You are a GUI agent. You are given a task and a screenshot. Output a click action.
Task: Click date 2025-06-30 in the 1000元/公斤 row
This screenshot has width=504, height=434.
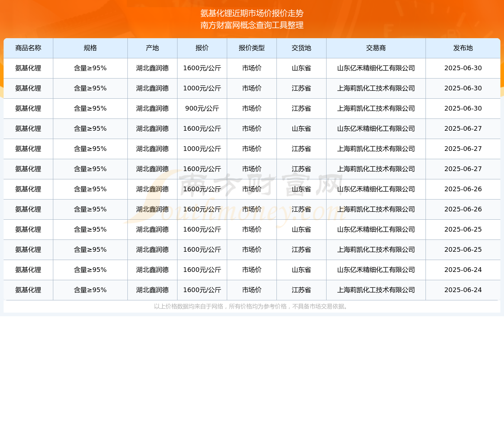[463, 88]
